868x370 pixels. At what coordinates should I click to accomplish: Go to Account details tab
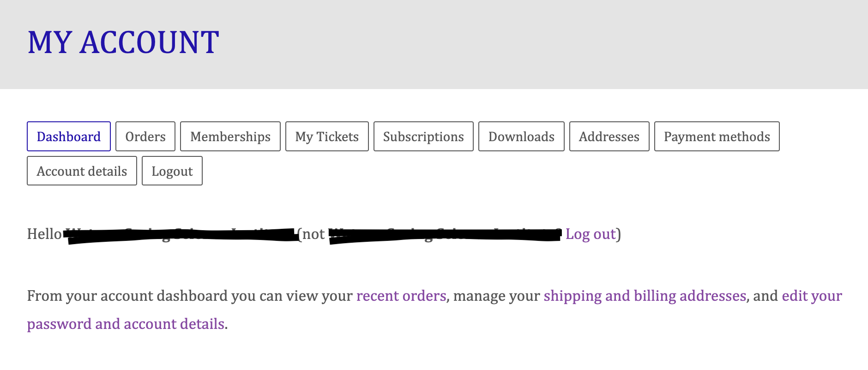82,171
